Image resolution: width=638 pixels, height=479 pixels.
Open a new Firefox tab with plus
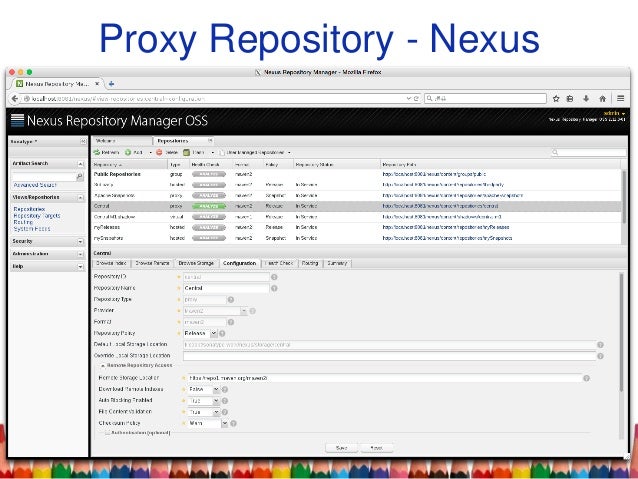(111, 84)
